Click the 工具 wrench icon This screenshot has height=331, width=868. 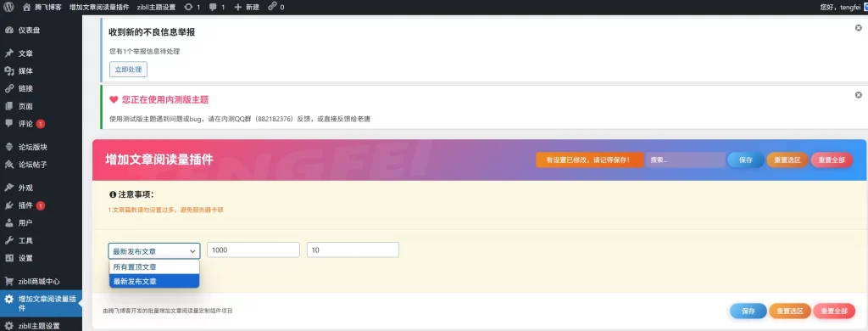coord(8,240)
